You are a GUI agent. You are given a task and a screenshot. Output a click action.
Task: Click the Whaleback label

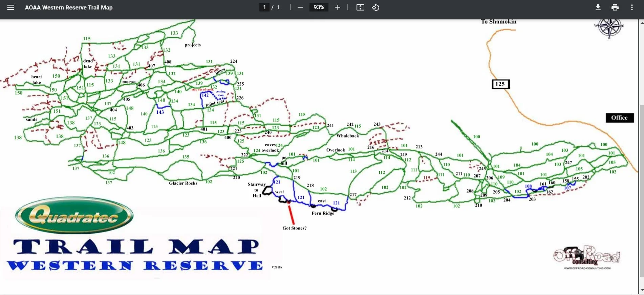pyautogui.click(x=348, y=136)
